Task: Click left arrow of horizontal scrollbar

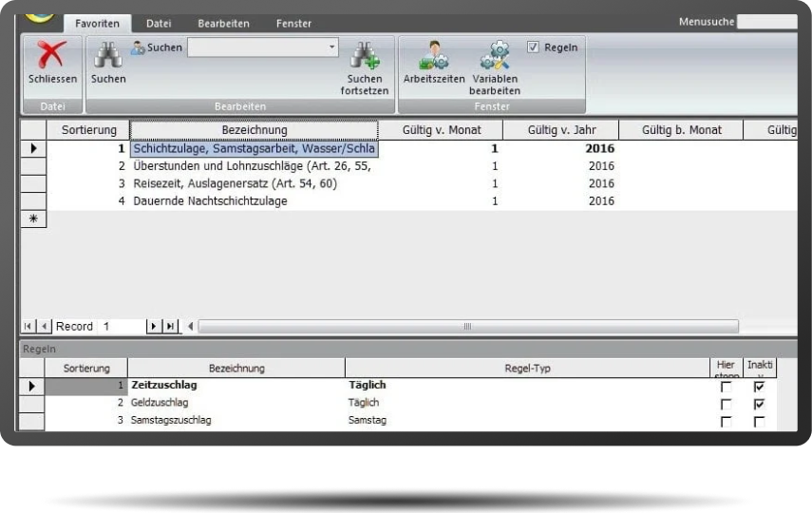Action: (191, 327)
